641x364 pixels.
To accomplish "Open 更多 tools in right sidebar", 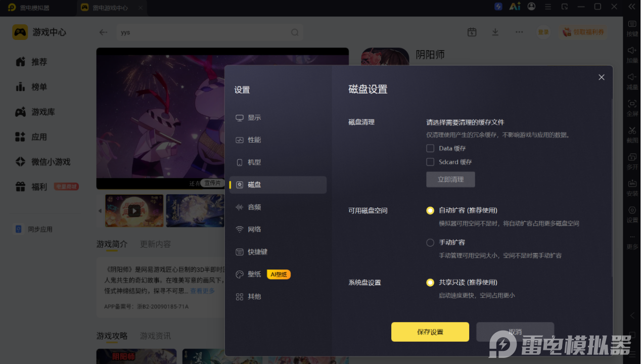I will 632,241.
